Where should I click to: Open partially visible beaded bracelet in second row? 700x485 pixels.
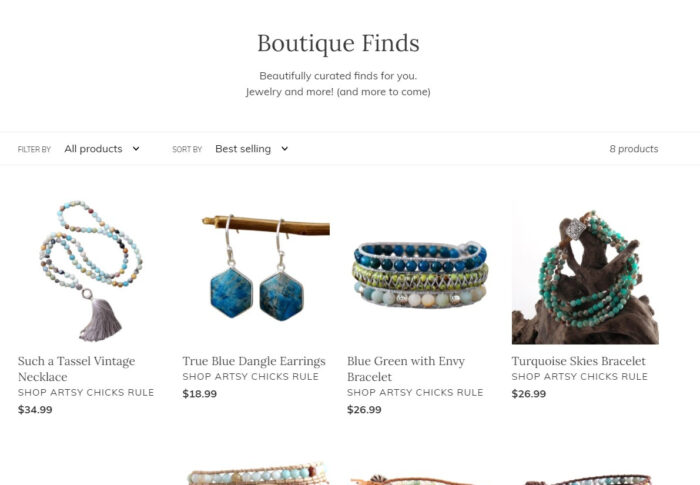[256, 473]
